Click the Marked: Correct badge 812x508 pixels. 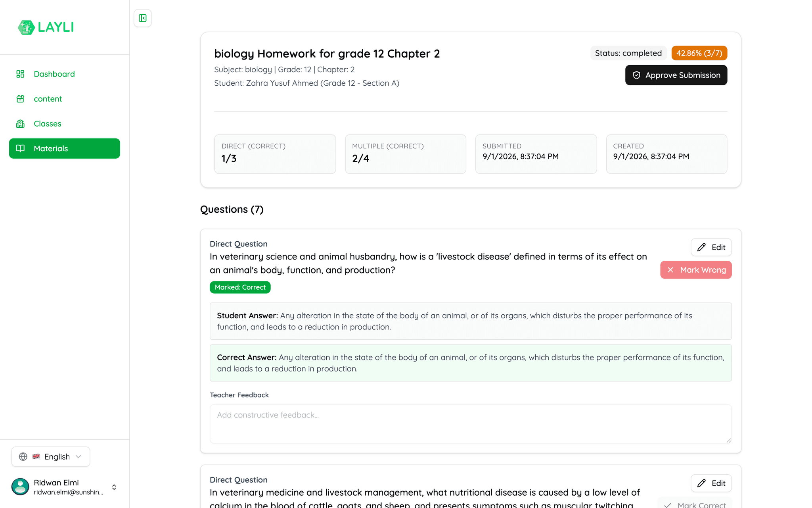point(240,287)
